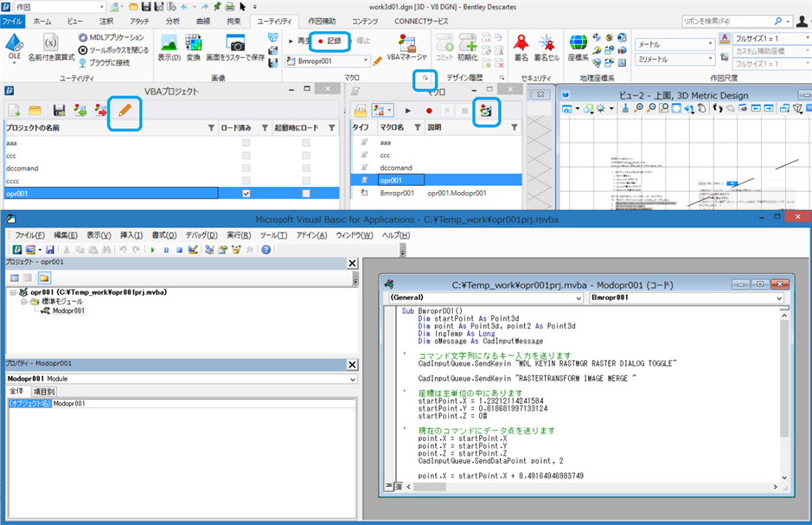Viewport: 812px width, 525px height.
Task: Toggle ロード済み checkbox for dccomand
Action: (x=246, y=169)
